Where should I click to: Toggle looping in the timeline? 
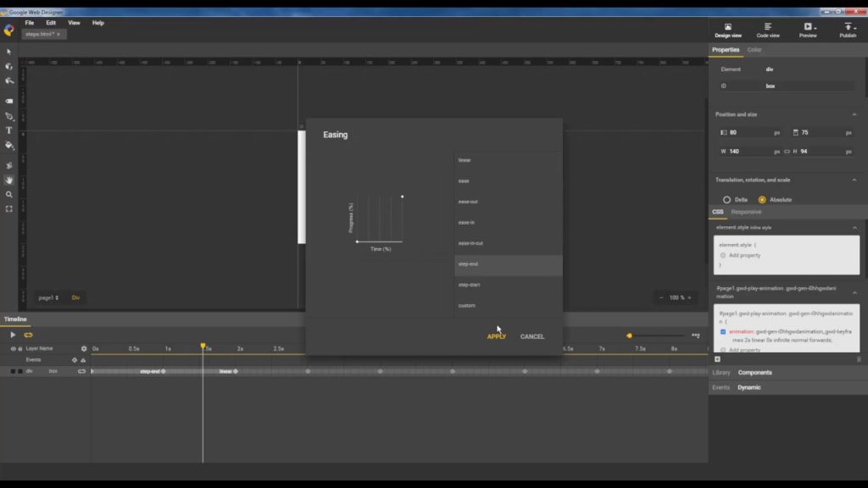(x=26, y=335)
